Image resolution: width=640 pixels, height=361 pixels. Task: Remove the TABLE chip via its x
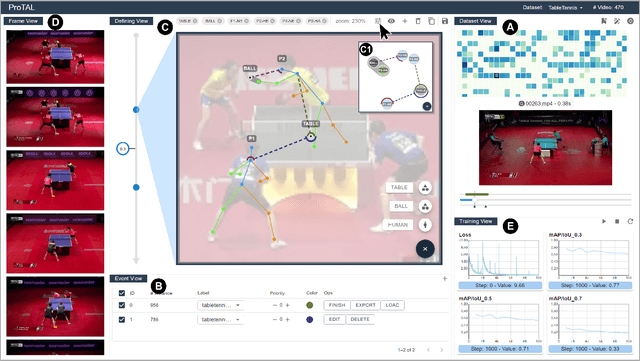[195, 21]
